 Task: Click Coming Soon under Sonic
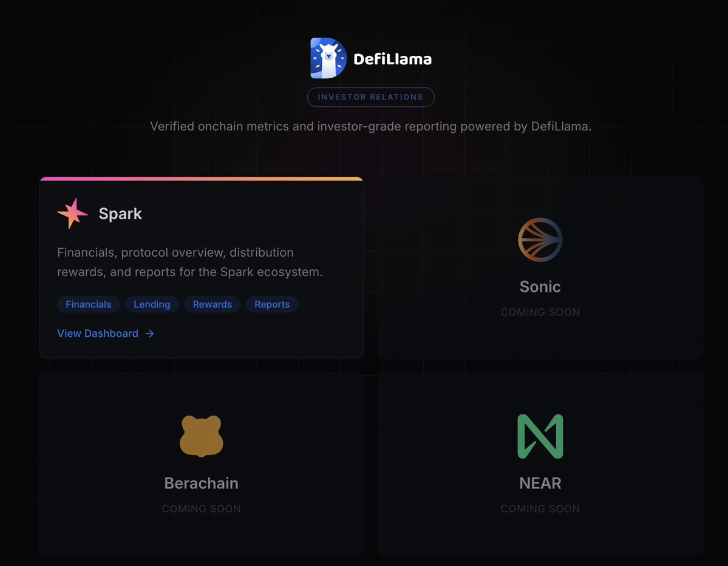[540, 312]
